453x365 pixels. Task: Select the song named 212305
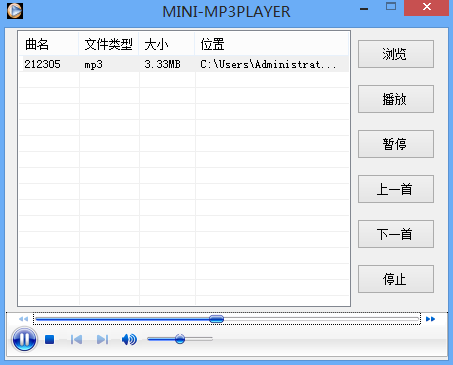[42, 64]
